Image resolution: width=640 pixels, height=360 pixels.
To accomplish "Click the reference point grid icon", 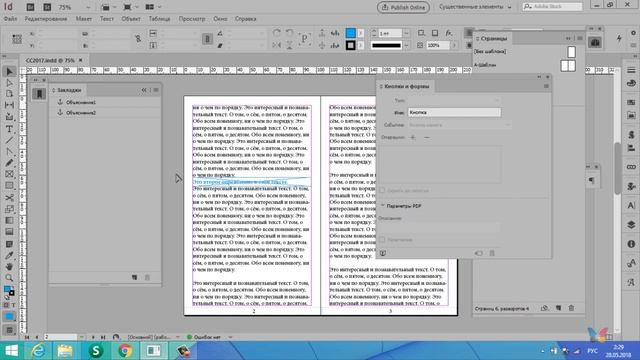I will [17, 39].
